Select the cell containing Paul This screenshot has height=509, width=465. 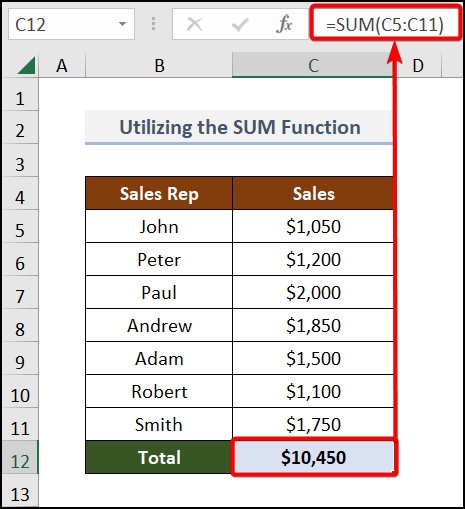click(x=159, y=292)
